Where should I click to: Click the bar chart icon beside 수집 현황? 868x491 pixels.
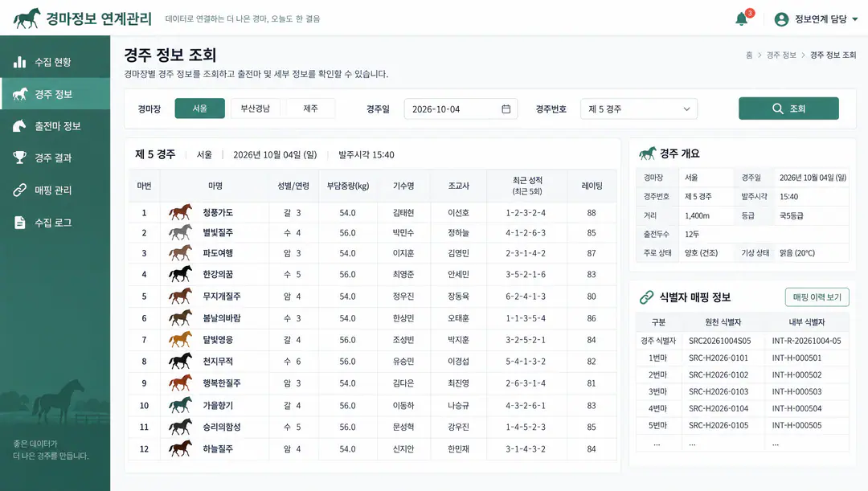[19, 62]
